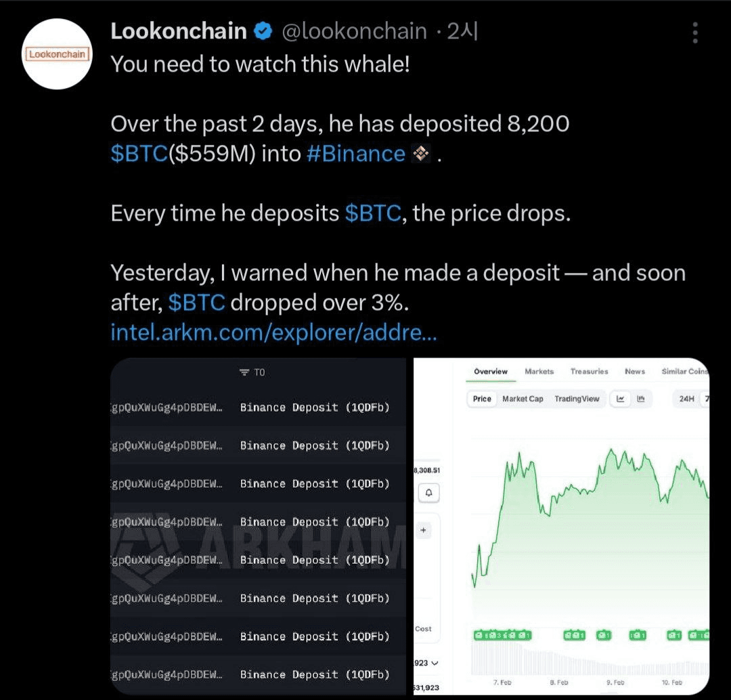Screen dimensions: 731x700
Task: Open the 24H timeframe selector
Action: tap(686, 399)
